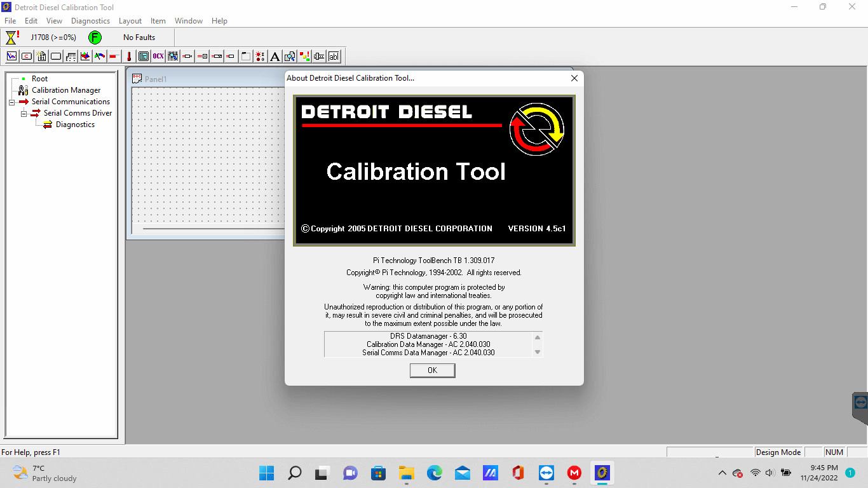Screen dimensions: 868x488
Task: Select the text label tool (A)
Action: pos(275,56)
